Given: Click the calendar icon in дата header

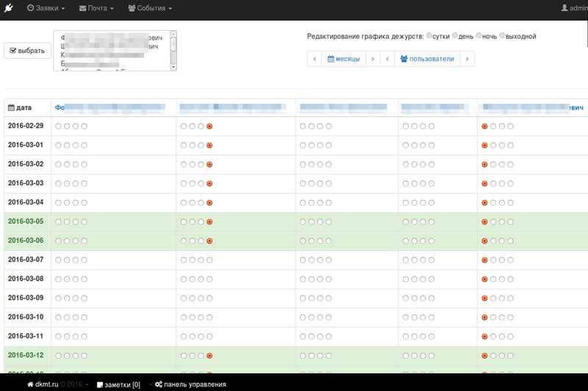Looking at the screenshot, I should tap(11, 107).
